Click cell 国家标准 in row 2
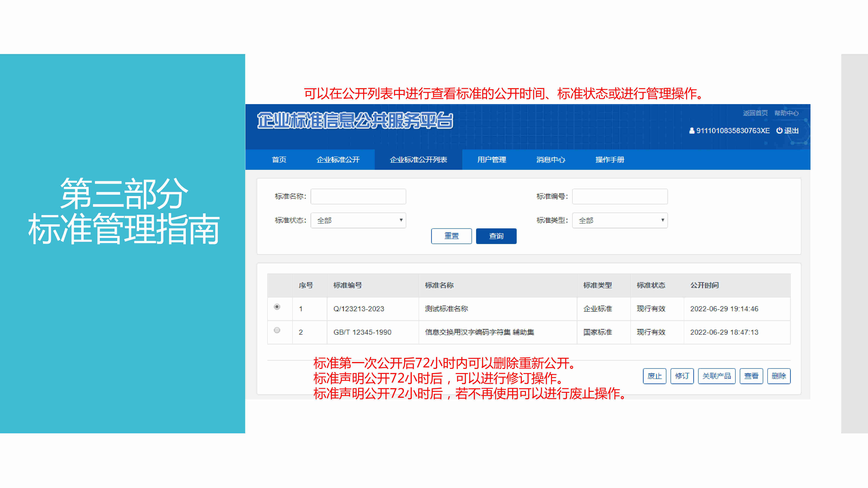Viewport: 868px width, 488px height. point(597,332)
